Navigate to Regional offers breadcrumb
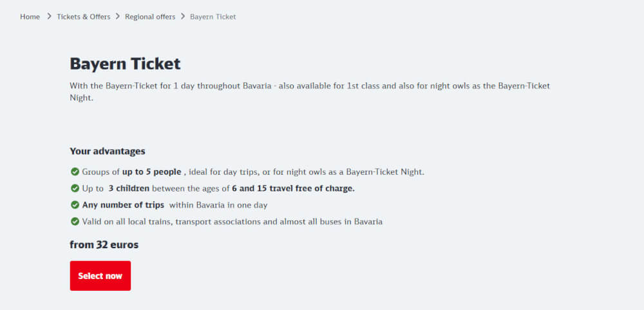The image size is (644, 310). (x=150, y=17)
